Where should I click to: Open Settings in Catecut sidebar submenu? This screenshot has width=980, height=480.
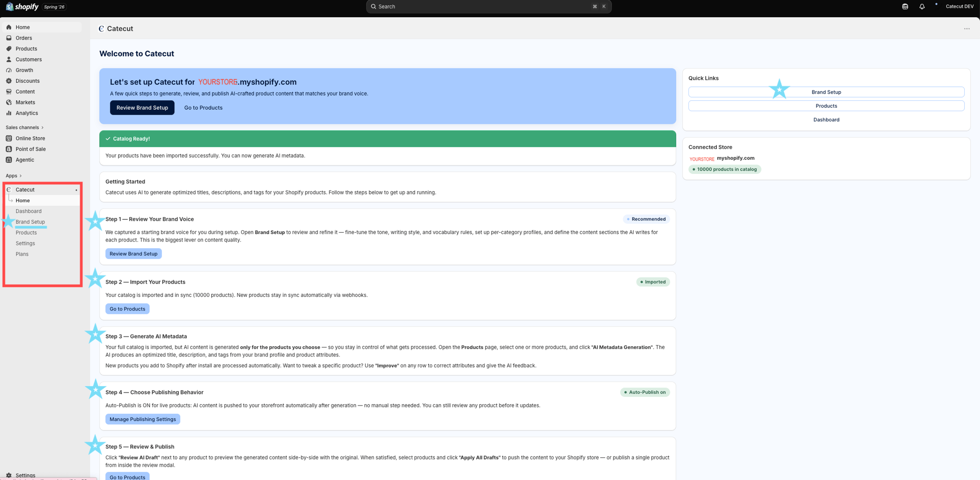point(25,243)
